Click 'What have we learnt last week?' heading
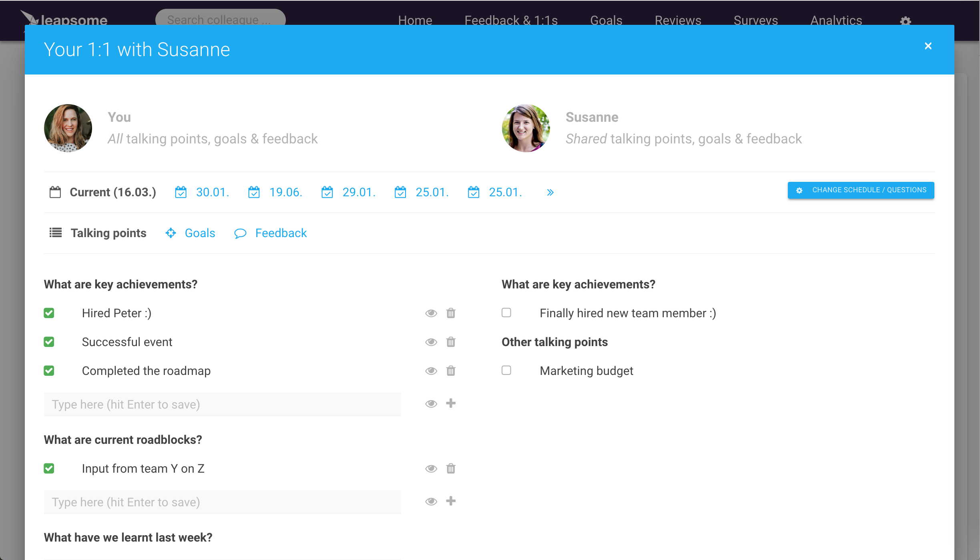980x560 pixels. [x=128, y=538]
